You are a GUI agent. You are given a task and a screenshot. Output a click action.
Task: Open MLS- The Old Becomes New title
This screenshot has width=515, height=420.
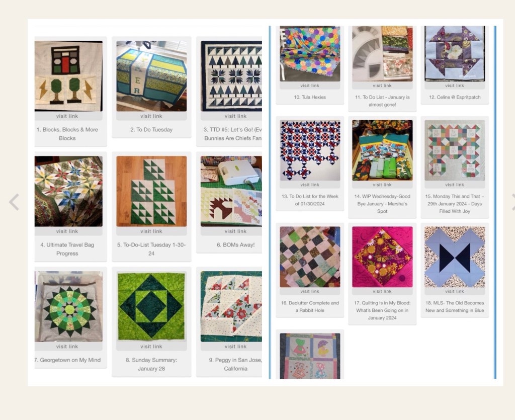tap(455, 307)
